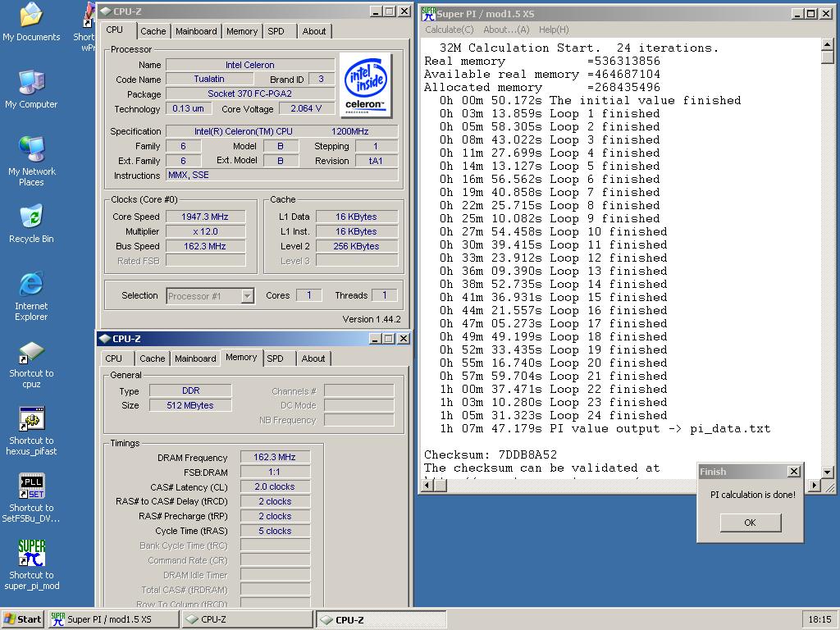Switch to Mainboard tab in top CPU-Z
840x630 pixels.
196,31
